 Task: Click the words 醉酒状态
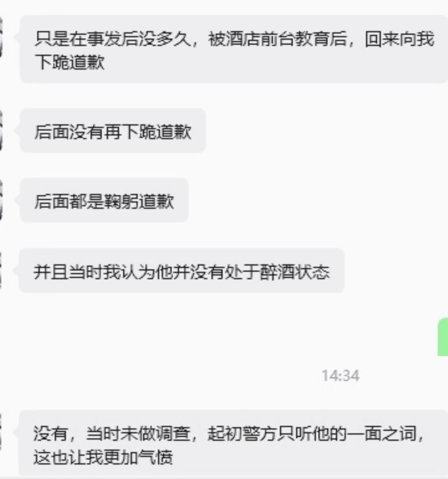point(295,272)
